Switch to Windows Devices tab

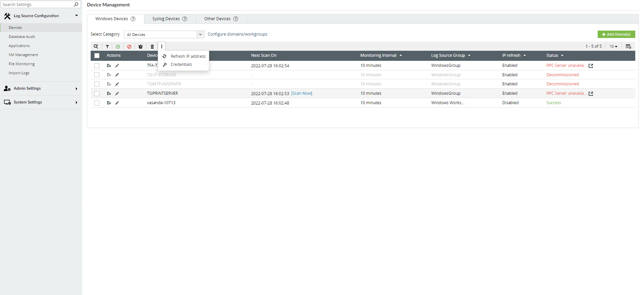[x=116, y=19]
